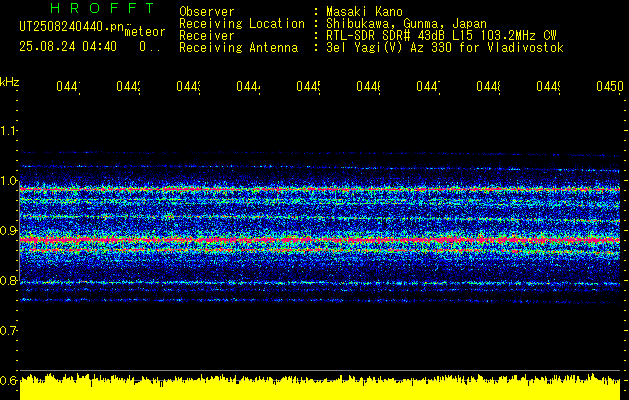The width and height of the screenshot is (629, 400).
Task: Click the date stamp 25.08.24 04:40
Action: coord(68,47)
